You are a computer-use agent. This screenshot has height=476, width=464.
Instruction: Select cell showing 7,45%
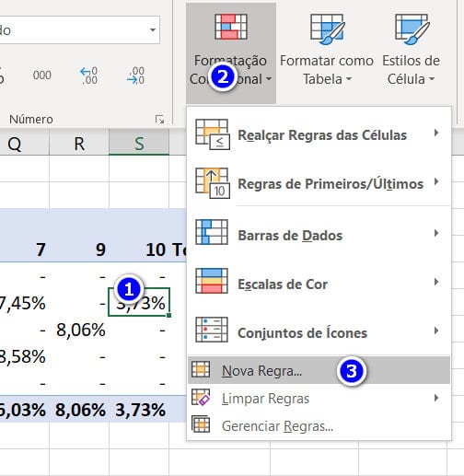pos(24,303)
